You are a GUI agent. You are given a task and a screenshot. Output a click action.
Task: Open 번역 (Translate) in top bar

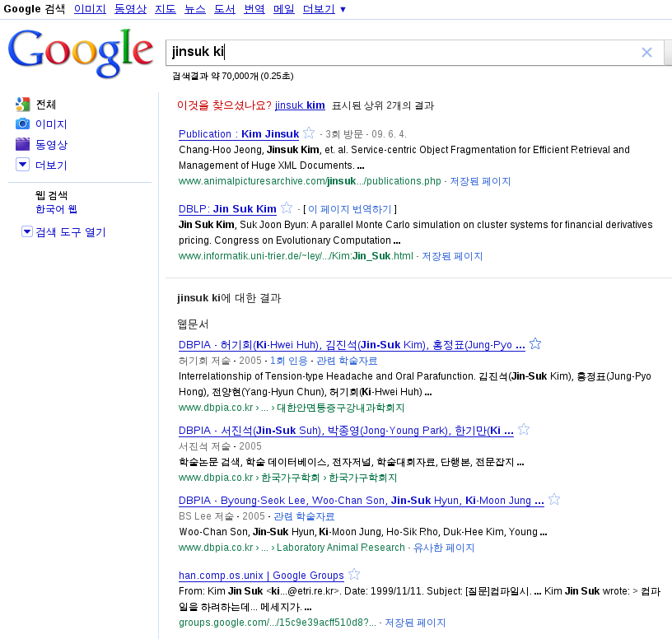click(x=254, y=9)
